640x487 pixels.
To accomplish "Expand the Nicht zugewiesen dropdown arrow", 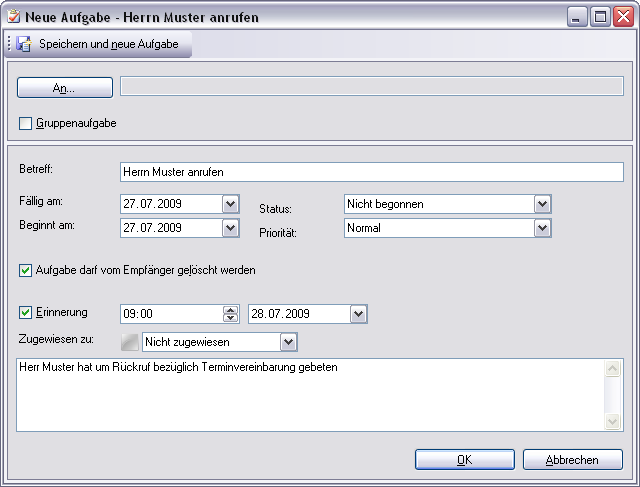I will click(x=289, y=342).
